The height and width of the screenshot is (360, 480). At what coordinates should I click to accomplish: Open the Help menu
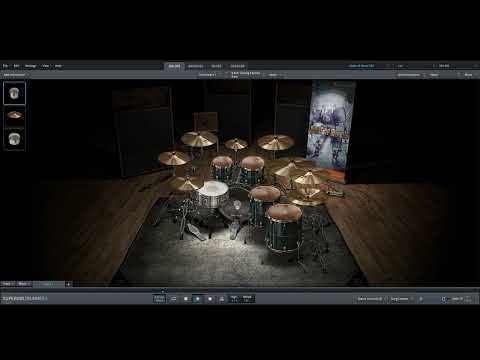pos(58,66)
